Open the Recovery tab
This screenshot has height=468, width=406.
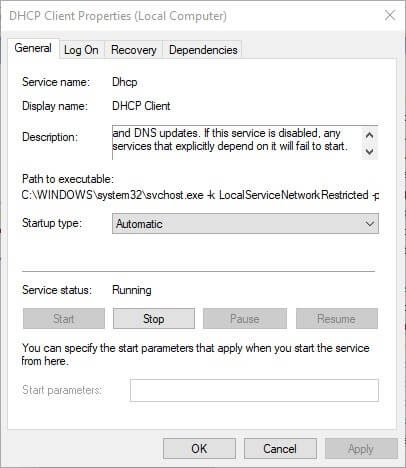pyautogui.click(x=134, y=50)
